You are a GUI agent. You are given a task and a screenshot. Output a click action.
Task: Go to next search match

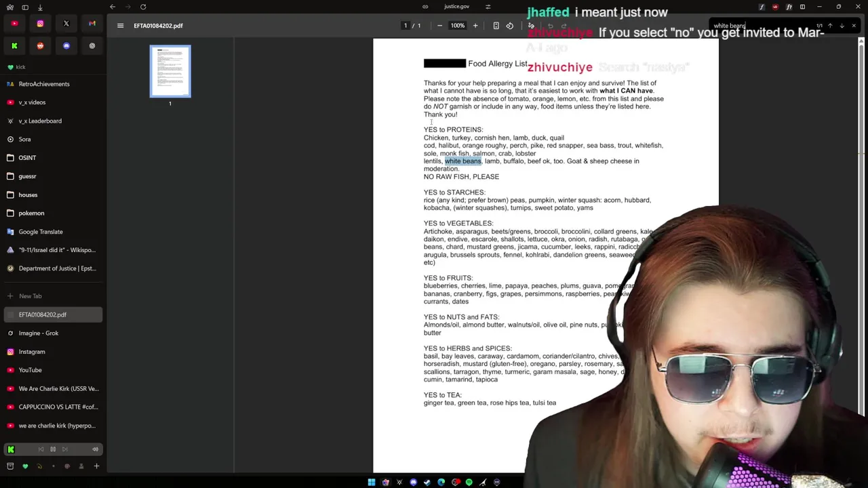pyautogui.click(x=842, y=26)
